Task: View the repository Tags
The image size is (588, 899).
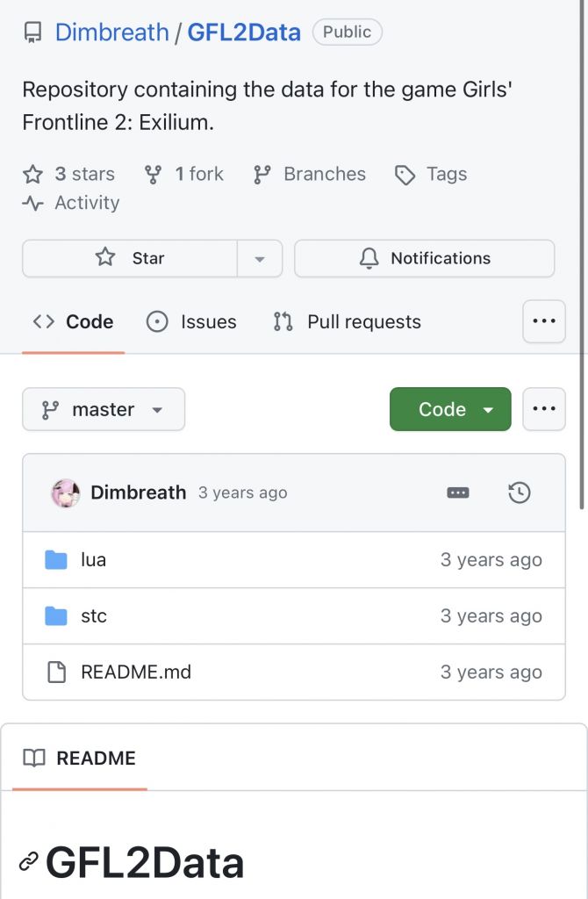Action: tap(431, 174)
